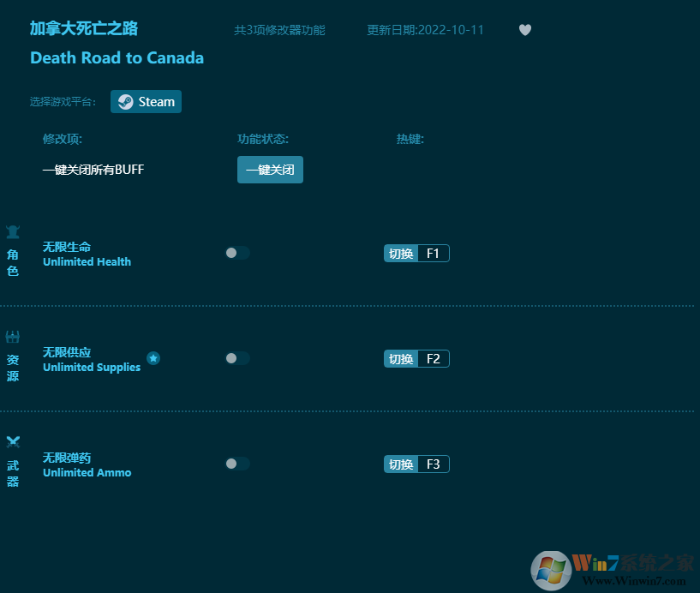Click the 选择游戏平台 label
700x593 pixels.
click(x=63, y=102)
